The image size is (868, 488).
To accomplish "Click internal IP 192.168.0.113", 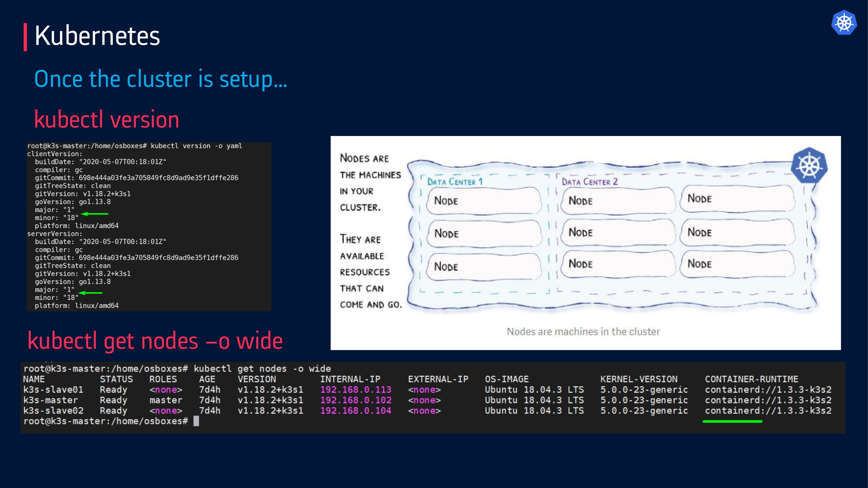I will (355, 390).
